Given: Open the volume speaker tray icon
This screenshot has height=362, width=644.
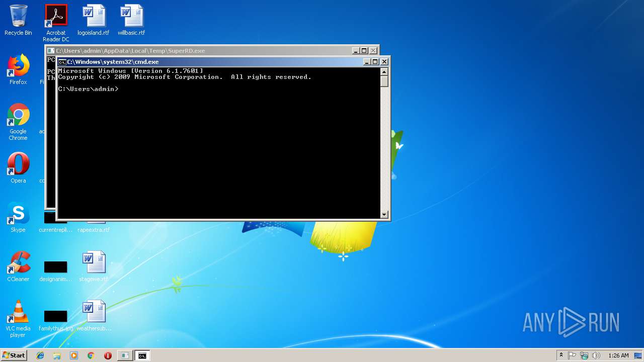Looking at the screenshot, I should tap(596, 355).
